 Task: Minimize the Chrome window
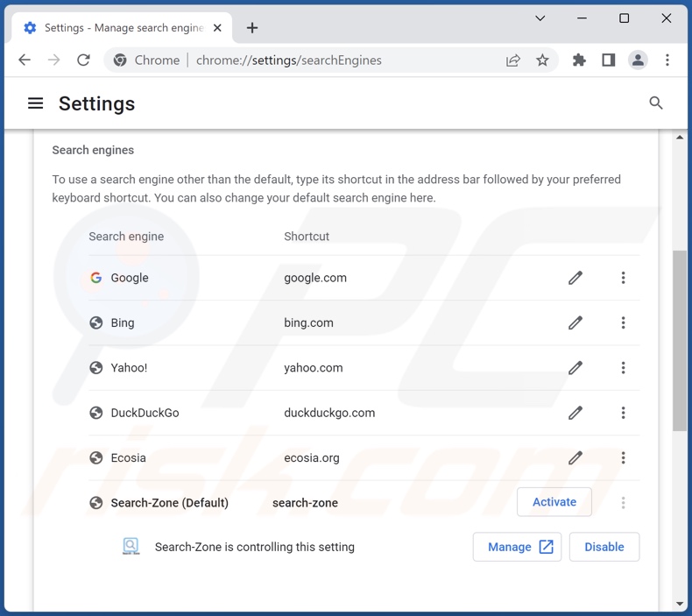point(583,18)
